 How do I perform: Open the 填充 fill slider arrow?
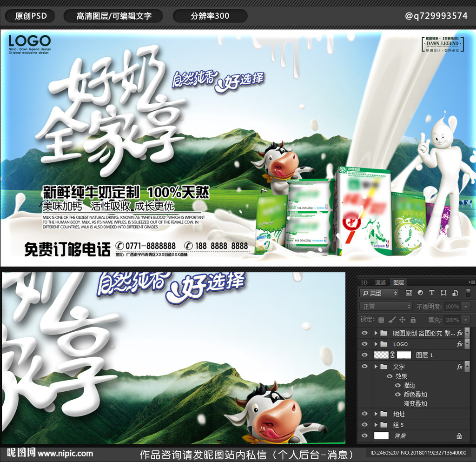point(466,320)
